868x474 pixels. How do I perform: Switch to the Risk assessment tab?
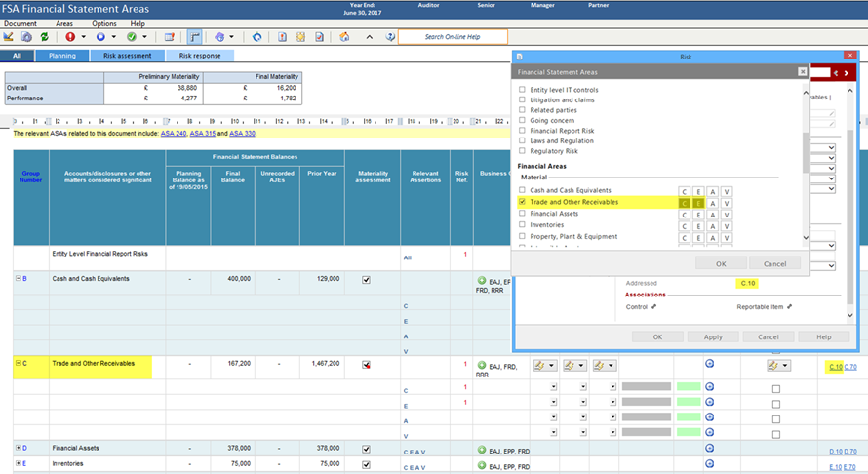(128, 56)
